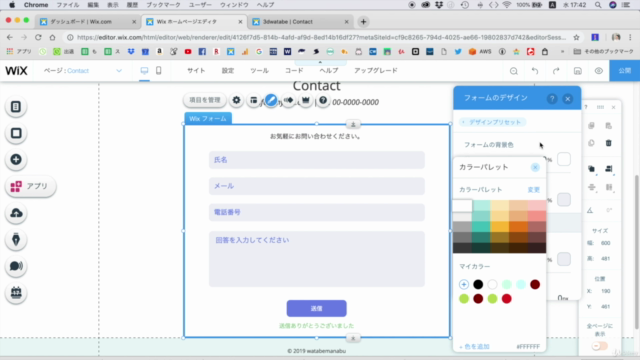Click the メール input field
The width and height of the screenshot is (640, 360).
coord(316,186)
